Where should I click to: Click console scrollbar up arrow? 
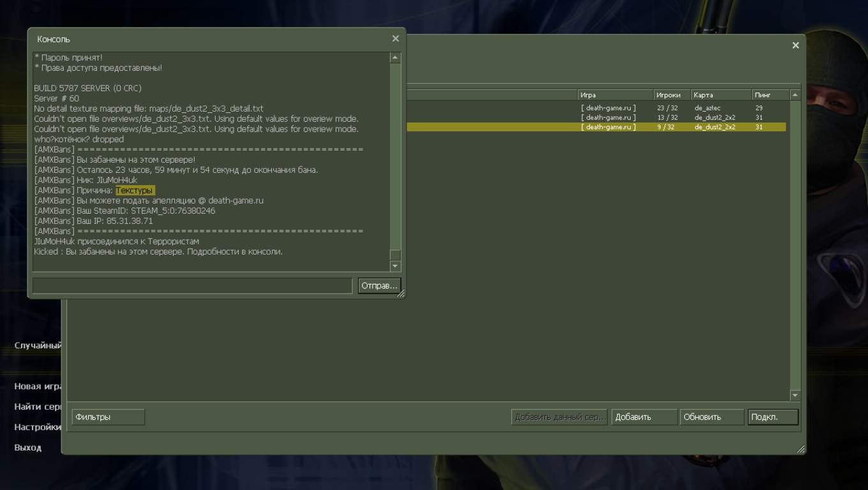coord(395,57)
